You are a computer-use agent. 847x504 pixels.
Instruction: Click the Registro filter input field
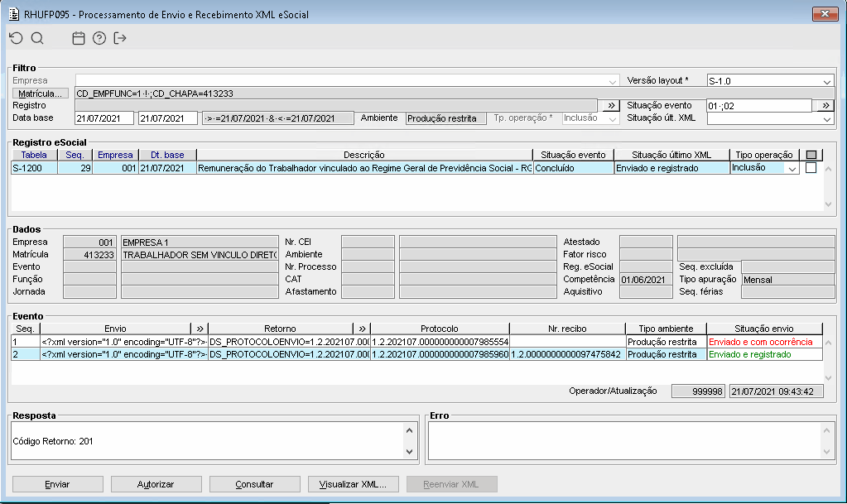coord(336,105)
